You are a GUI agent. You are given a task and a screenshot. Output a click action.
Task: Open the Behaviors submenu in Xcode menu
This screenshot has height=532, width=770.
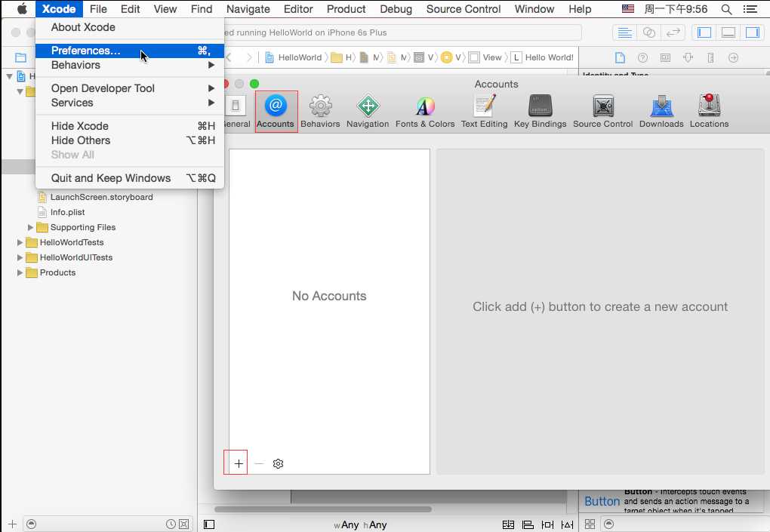click(x=130, y=65)
